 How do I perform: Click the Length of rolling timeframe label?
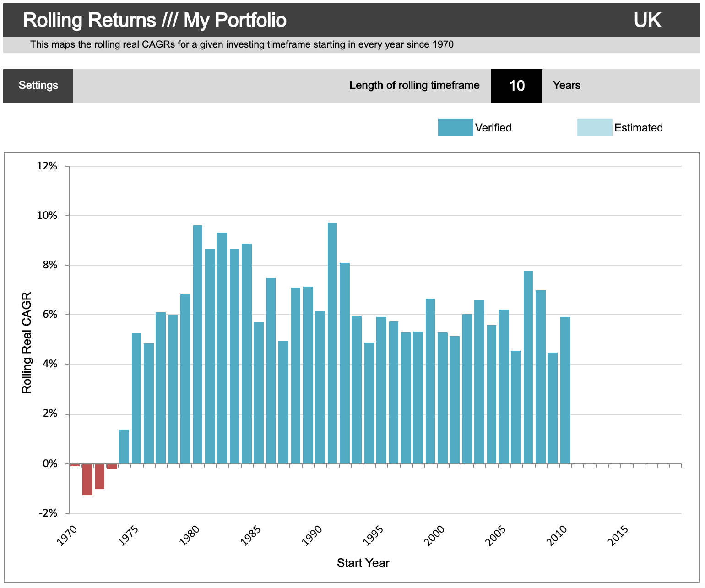414,86
